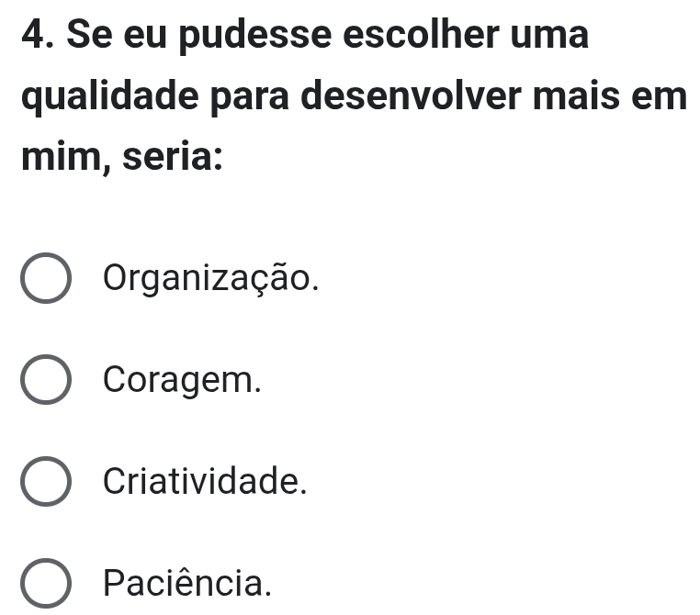Click the 'Coragem.' option label

(183, 379)
